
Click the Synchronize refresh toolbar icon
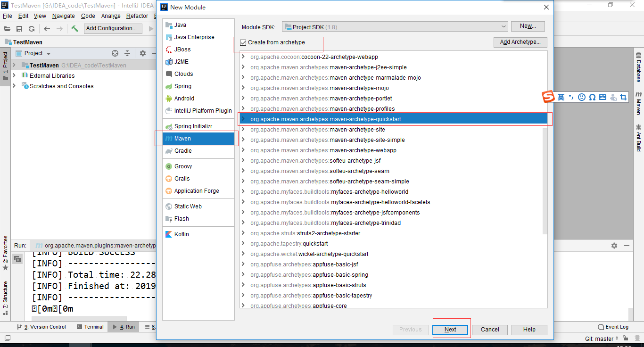tap(32, 29)
